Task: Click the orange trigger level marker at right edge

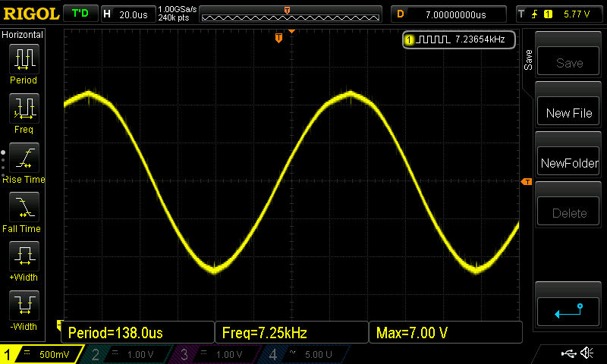Action: click(527, 181)
